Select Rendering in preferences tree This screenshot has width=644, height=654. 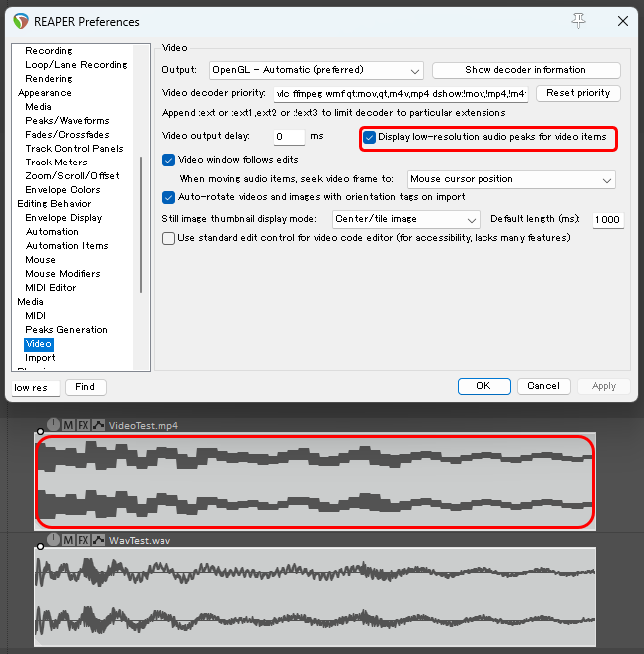tap(49, 79)
